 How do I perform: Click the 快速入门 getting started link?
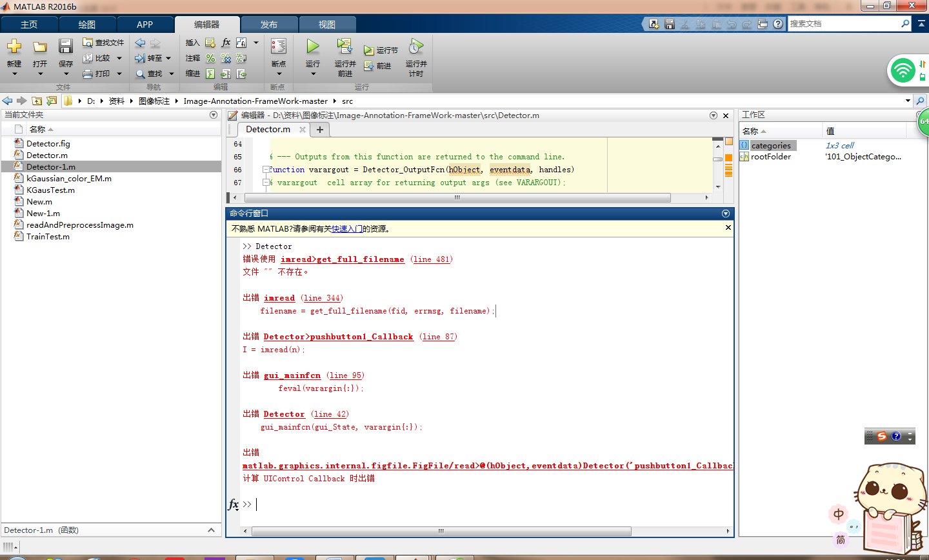click(347, 228)
